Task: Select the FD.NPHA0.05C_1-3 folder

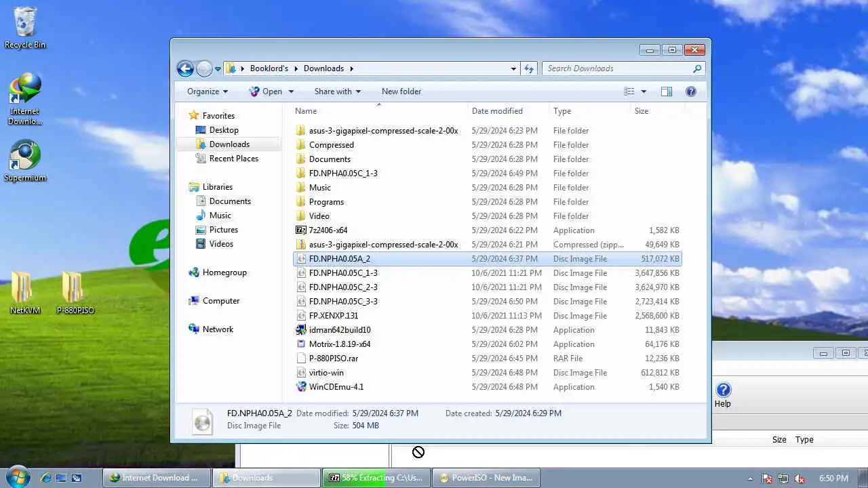Action: [x=488, y=174]
